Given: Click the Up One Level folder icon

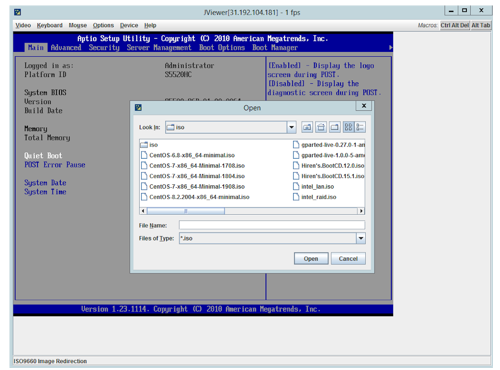Looking at the screenshot, I should pos(307,127).
